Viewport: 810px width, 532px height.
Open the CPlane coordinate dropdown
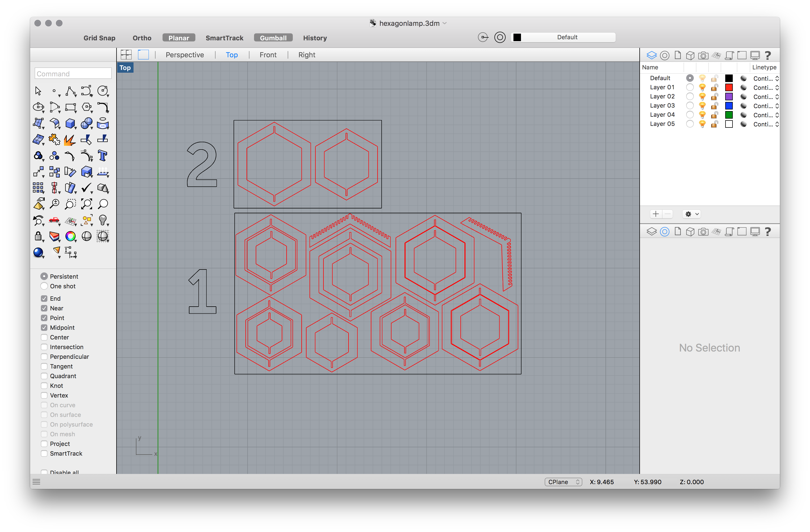563,482
